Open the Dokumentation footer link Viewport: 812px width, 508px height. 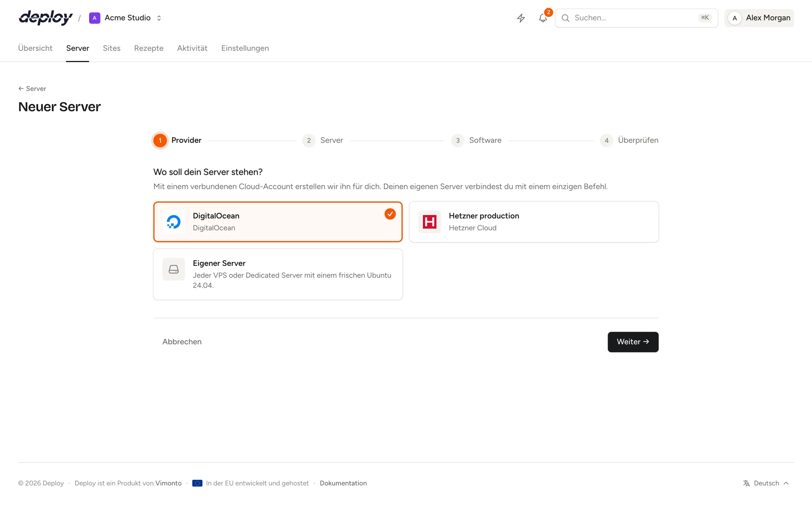[343, 483]
